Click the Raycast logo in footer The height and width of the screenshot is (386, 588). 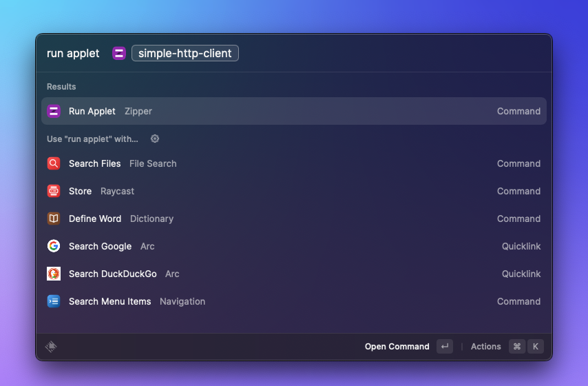51,347
